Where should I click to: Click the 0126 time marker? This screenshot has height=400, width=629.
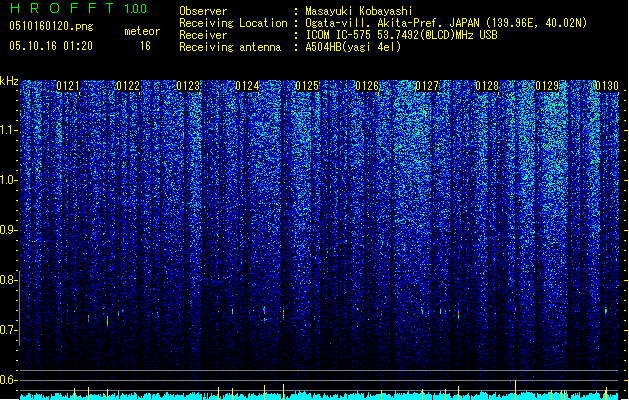click(367, 86)
